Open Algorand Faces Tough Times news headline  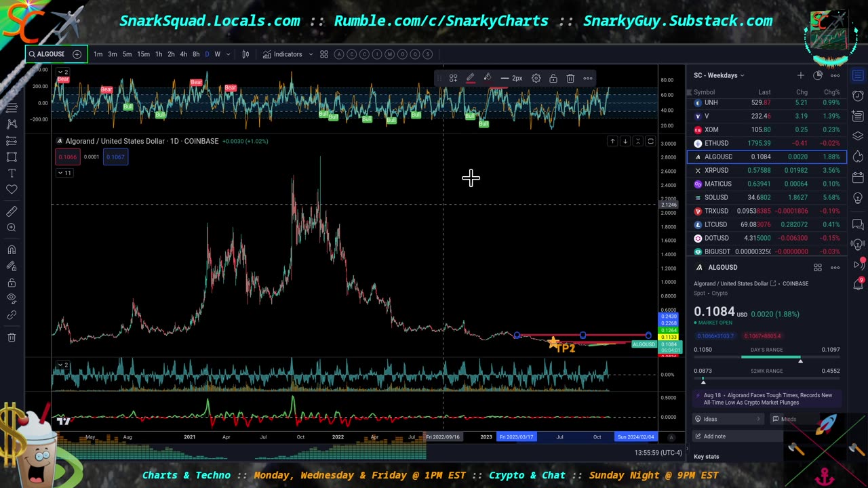768,399
